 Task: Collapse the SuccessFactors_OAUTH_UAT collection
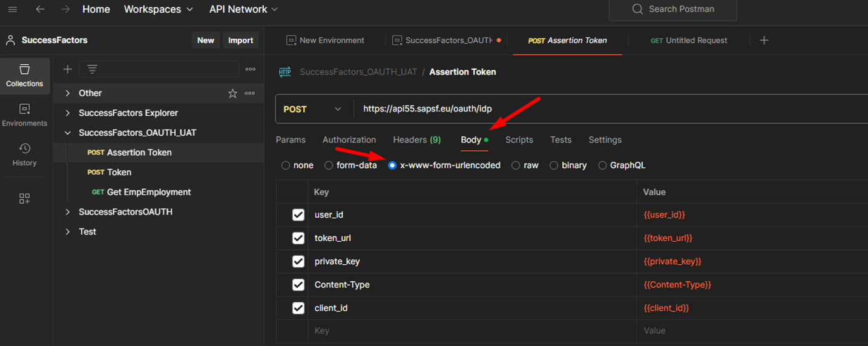[67, 133]
